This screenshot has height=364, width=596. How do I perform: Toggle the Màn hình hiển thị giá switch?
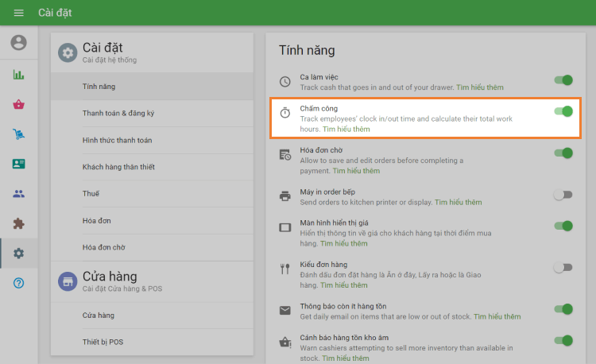pos(563,226)
